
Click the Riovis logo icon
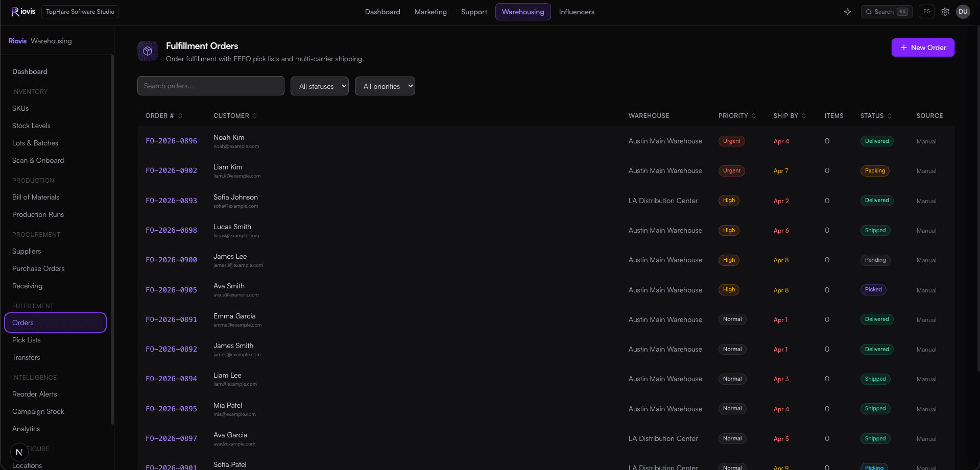click(15, 12)
